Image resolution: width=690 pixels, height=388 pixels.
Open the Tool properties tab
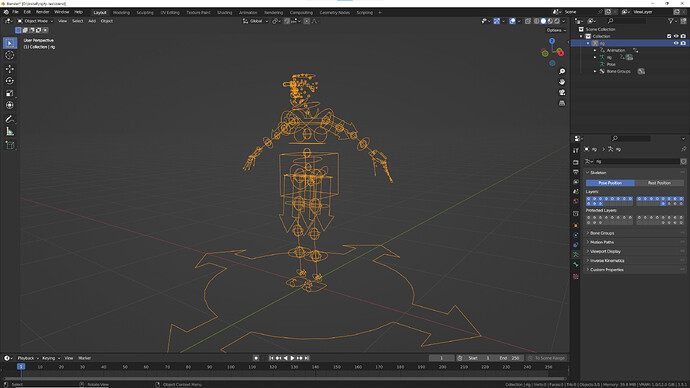576,150
